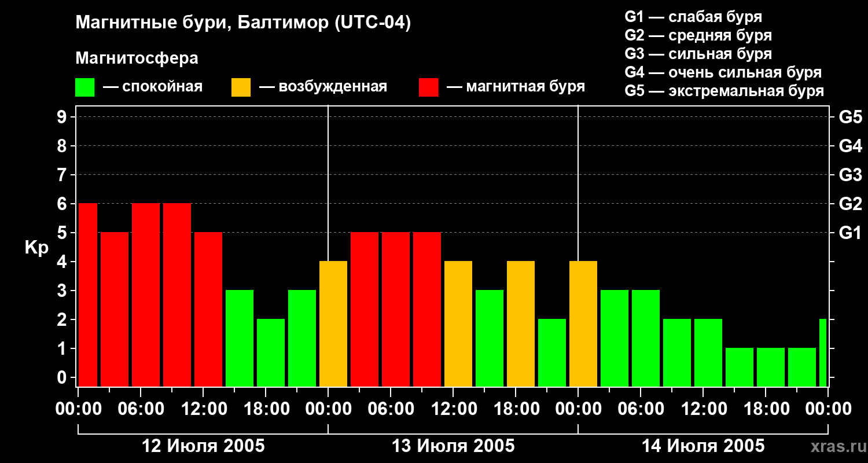Click the '13 Июля 2005' date label
The width and height of the screenshot is (868, 463).
(453, 446)
